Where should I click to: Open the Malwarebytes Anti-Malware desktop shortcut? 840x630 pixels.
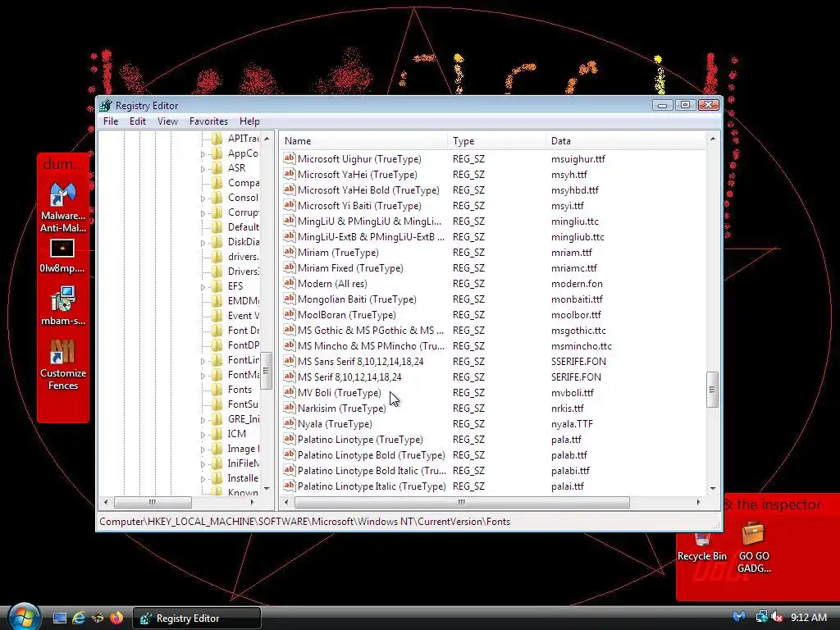tap(62, 208)
